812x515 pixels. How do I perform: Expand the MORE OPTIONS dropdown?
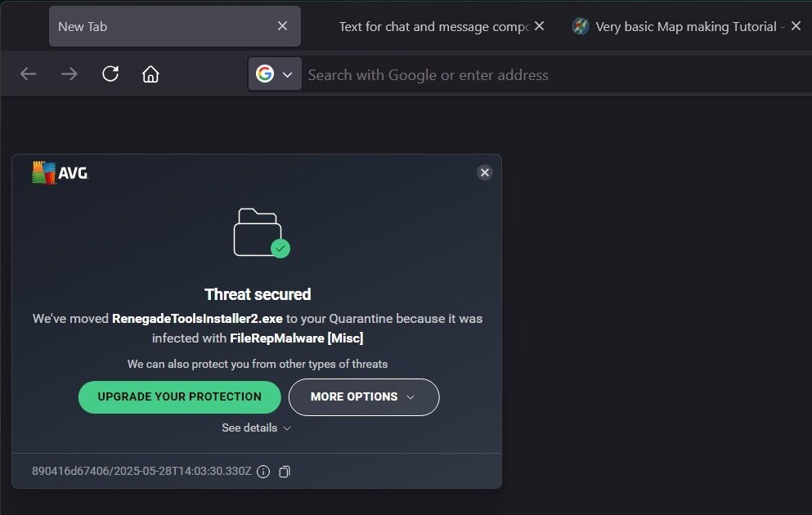364,397
